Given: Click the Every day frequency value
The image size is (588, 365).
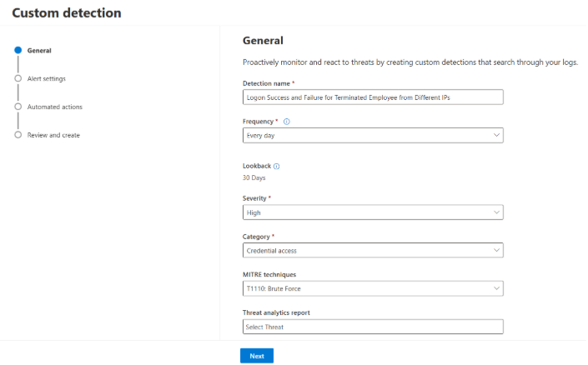Looking at the screenshot, I should coord(260,136).
